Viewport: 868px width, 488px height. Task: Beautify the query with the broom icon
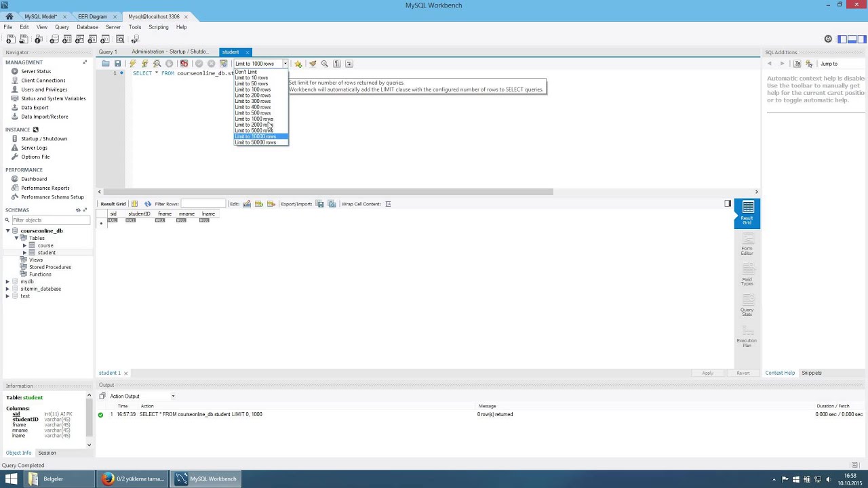313,64
